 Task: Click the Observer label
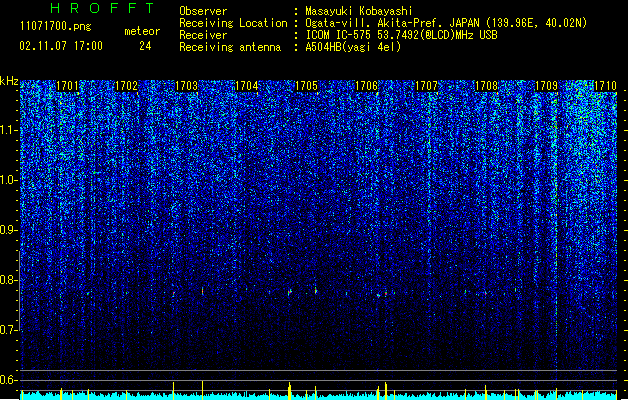click(x=203, y=11)
